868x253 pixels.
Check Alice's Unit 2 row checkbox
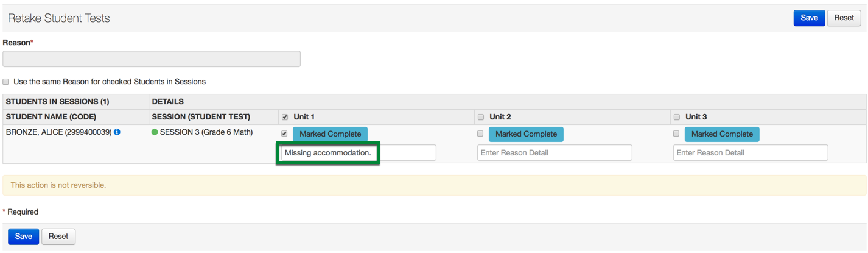[x=480, y=134]
